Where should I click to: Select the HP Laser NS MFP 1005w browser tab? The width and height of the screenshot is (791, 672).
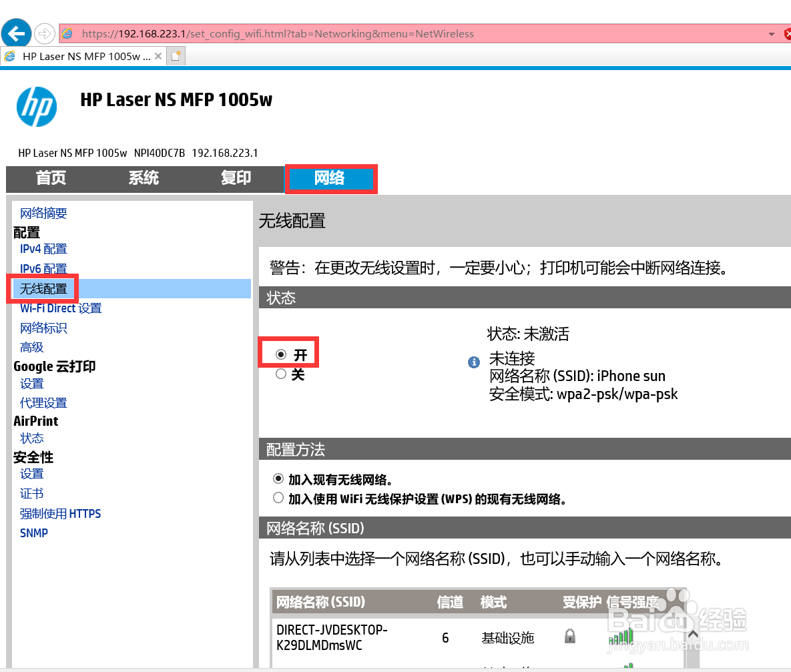pos(83,56)
